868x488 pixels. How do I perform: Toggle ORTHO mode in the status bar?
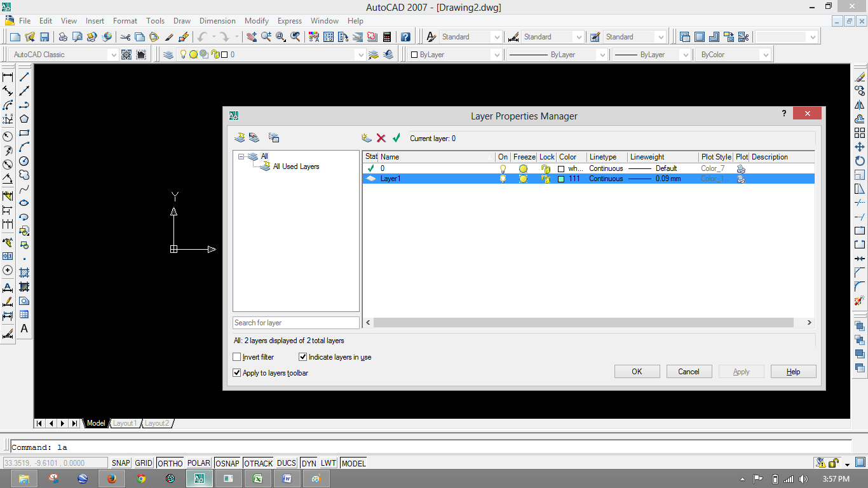pyautogui.click(x=170, y=463)
